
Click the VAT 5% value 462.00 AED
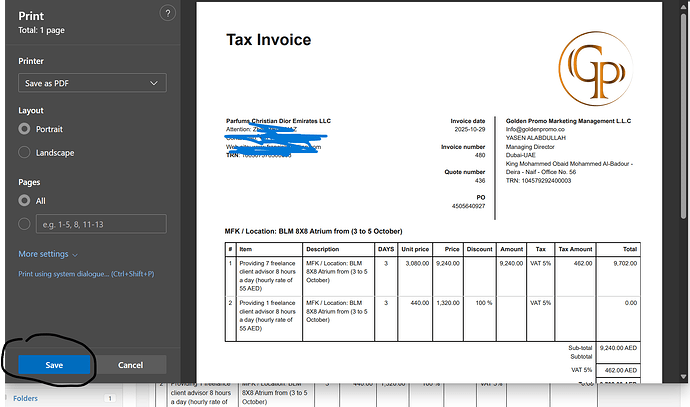coord(621,370)
